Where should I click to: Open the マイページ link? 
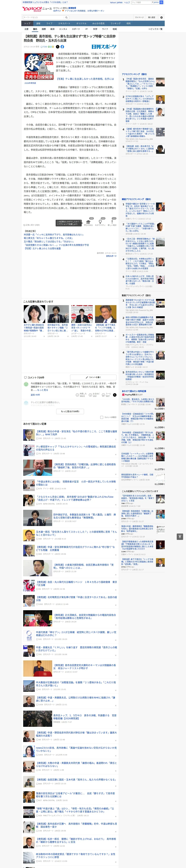pyautogui.click(x=139, y=18)
